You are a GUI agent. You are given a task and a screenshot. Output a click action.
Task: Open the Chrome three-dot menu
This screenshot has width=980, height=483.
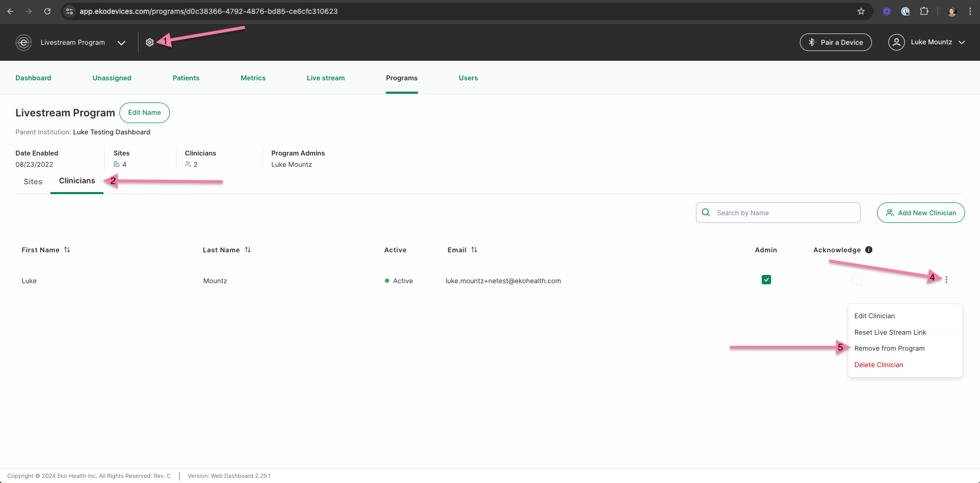(x=970, y=11)
